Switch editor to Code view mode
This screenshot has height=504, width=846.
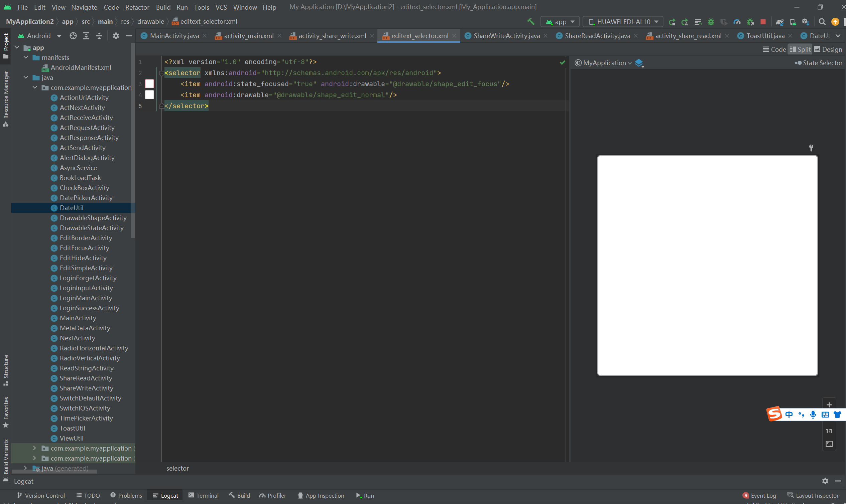[774, 49]
